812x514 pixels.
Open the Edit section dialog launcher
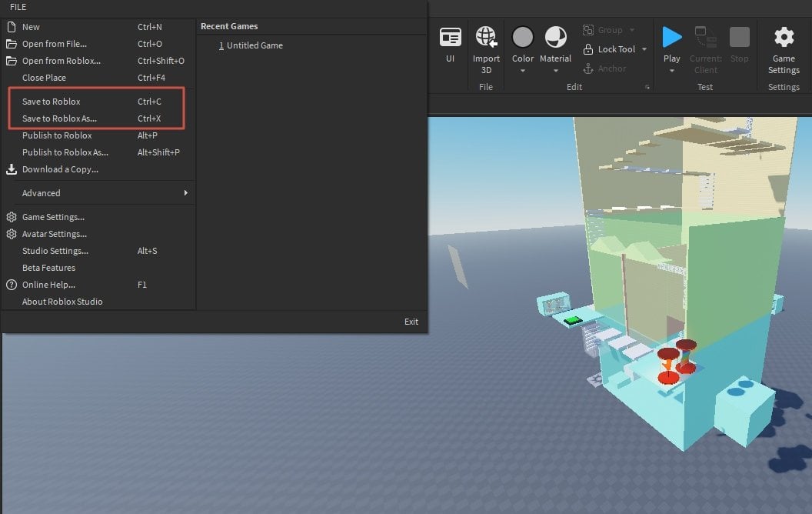[647, 87]
